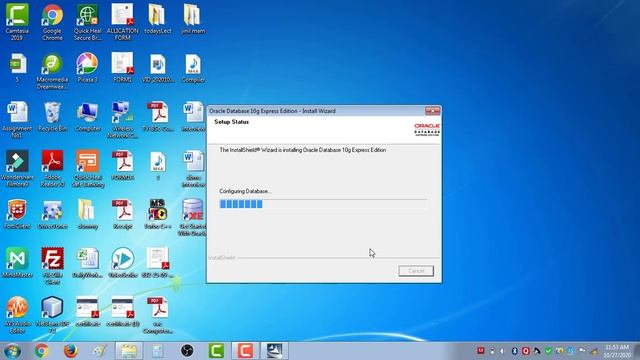Open Chrome from the taskbar
Screen dimensions: 640x360
[41, 351]
